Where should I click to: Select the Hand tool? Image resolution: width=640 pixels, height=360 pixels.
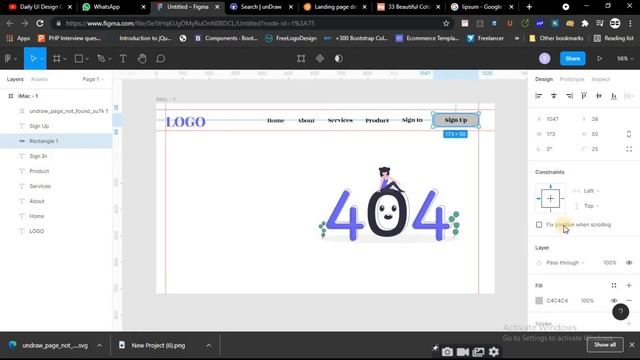142,59
